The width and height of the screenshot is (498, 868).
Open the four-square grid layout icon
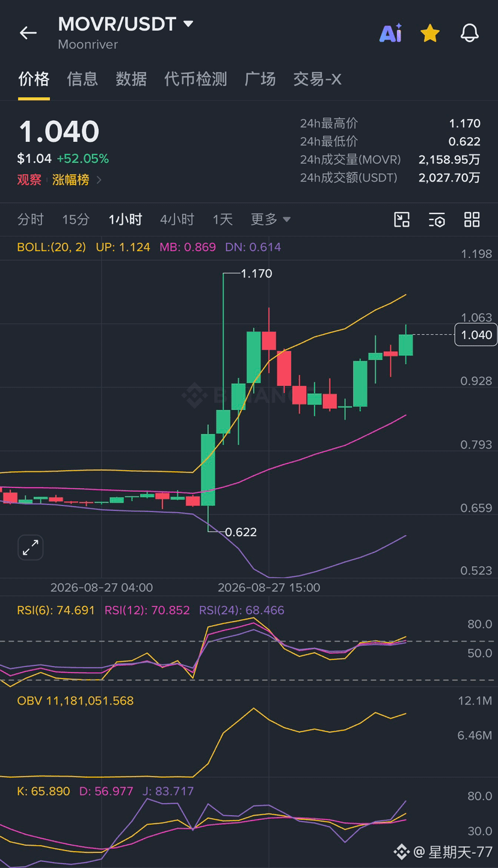click(x=472, y=219)
